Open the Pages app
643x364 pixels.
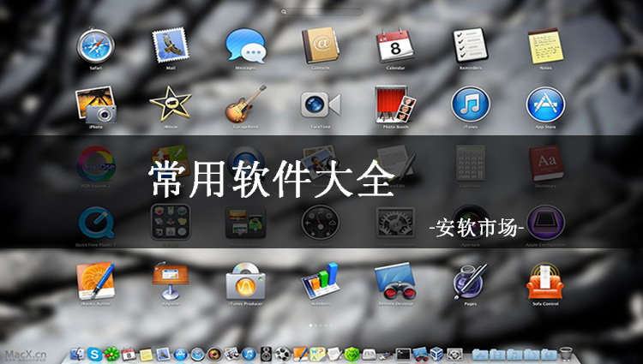click(471, 282)
